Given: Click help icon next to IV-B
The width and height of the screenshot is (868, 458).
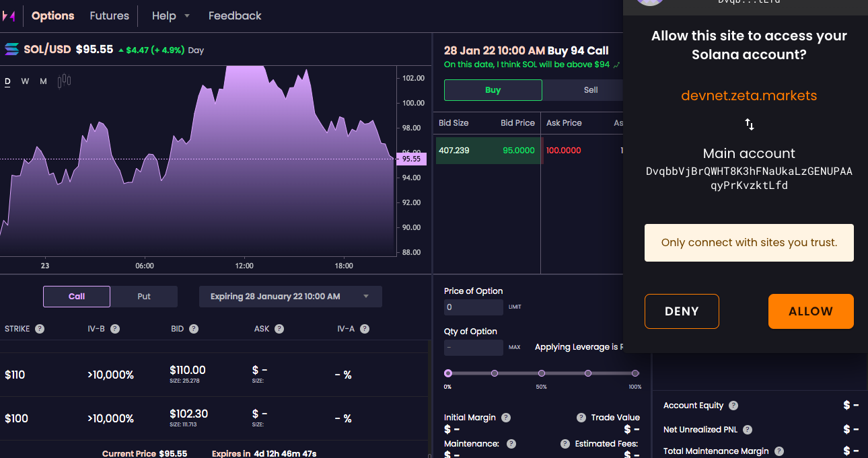Looking at the screenshot, I should click(115, 329).
